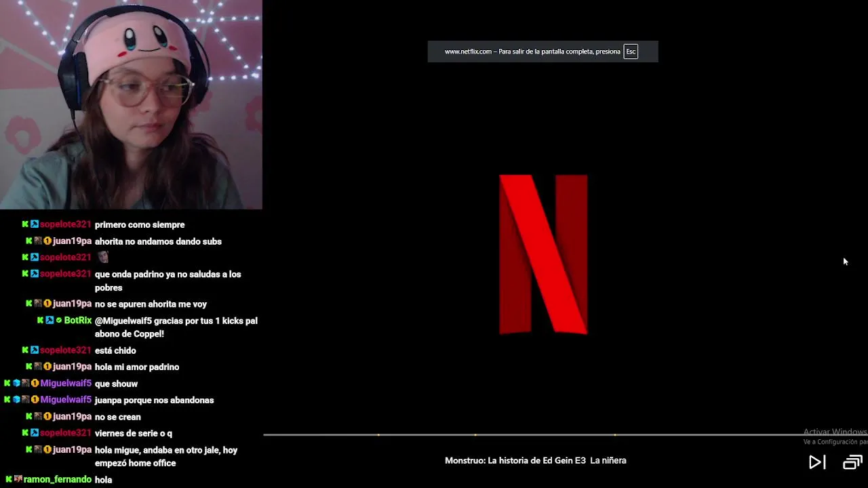
Task: Click the chat message 'que shouw'
Action: tap(116, 384)
